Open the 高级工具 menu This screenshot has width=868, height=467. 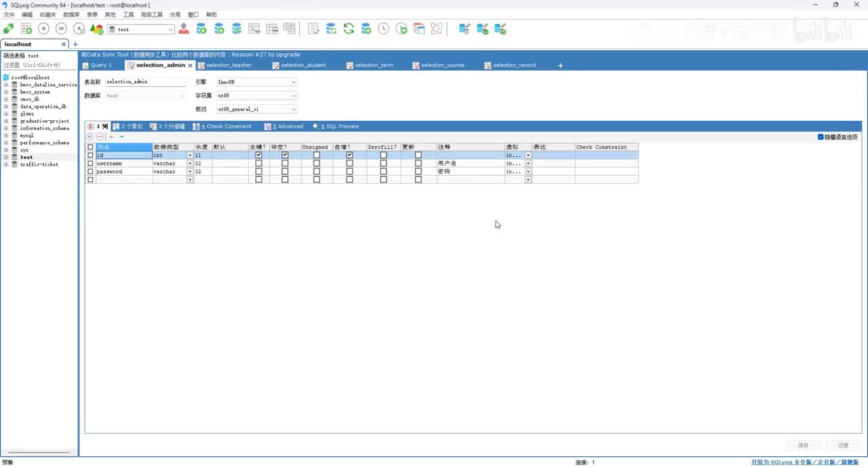[x=152, y=14]
